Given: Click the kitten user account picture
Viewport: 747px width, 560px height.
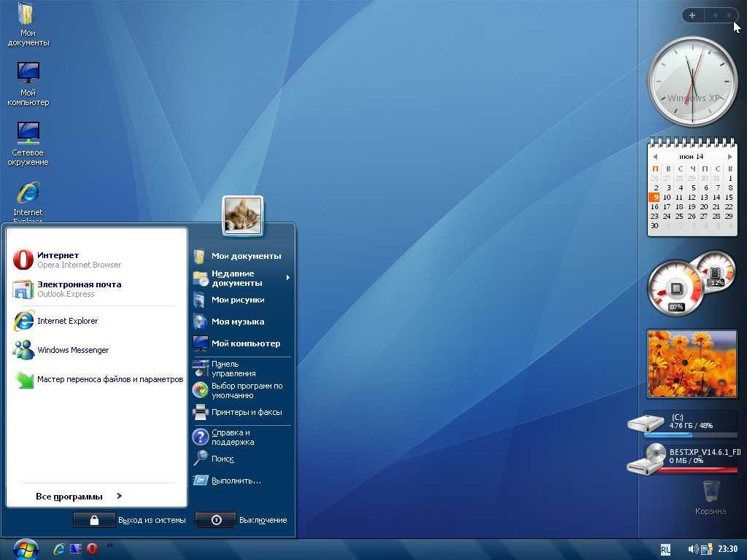Looking at the screenshot, I should [x=242, y=216].
